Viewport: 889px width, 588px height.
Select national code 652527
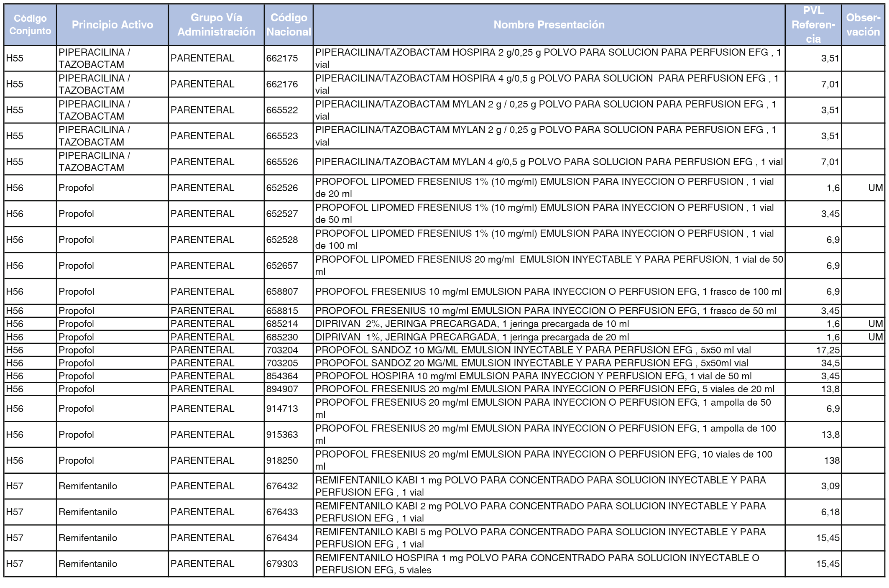click(x=282, y=214)
